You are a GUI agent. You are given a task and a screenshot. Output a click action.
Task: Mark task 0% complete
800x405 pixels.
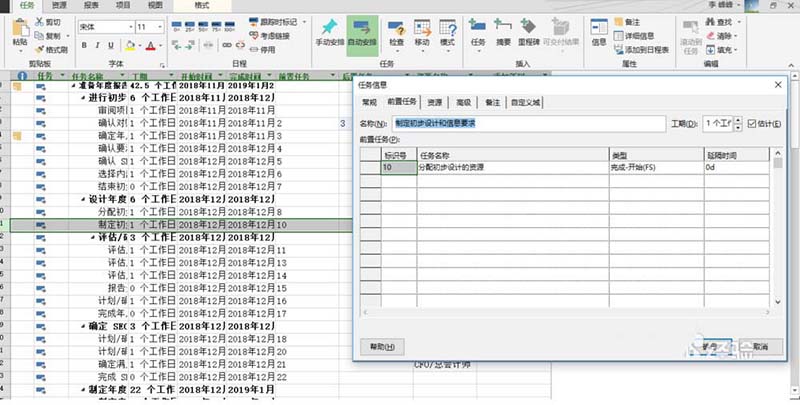click(177, 27)
